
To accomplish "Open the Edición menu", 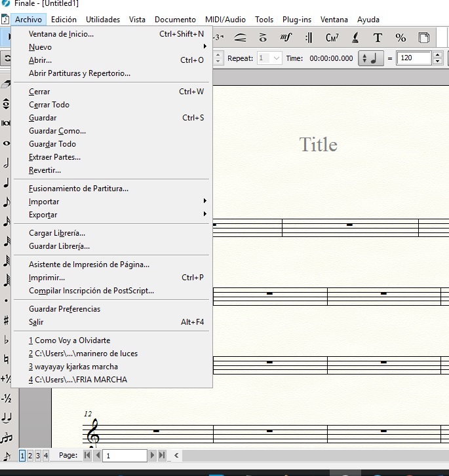I will 64,20.
